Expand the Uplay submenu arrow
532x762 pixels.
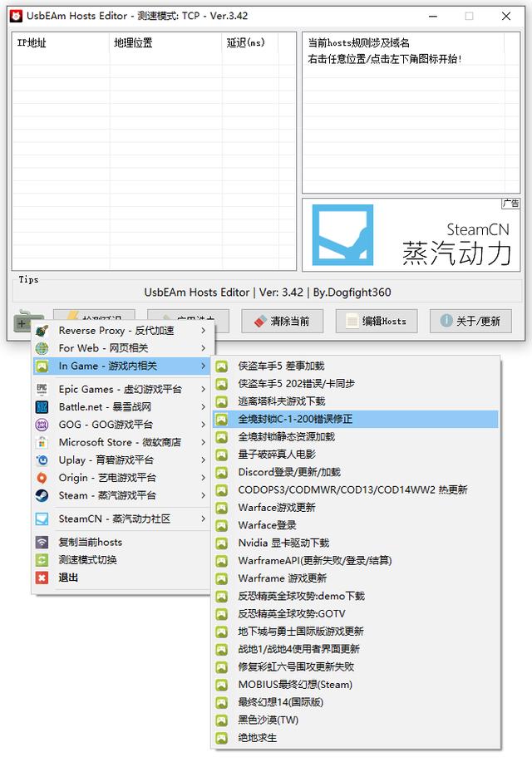pos(204,460)
